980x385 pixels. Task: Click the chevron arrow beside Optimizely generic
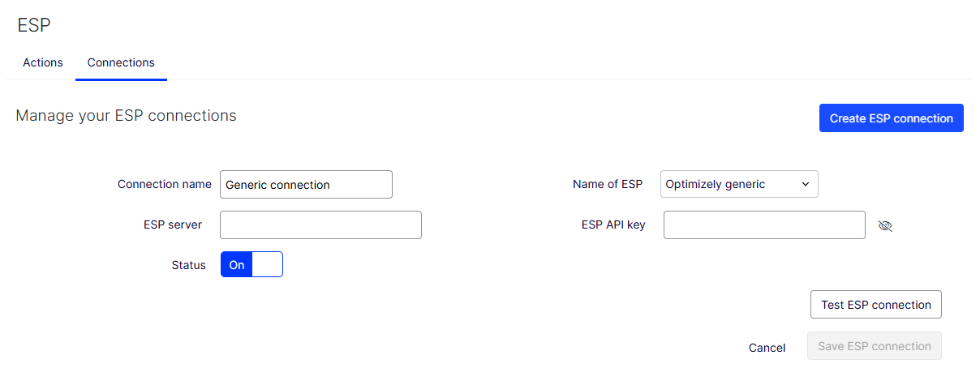point(806,184)
